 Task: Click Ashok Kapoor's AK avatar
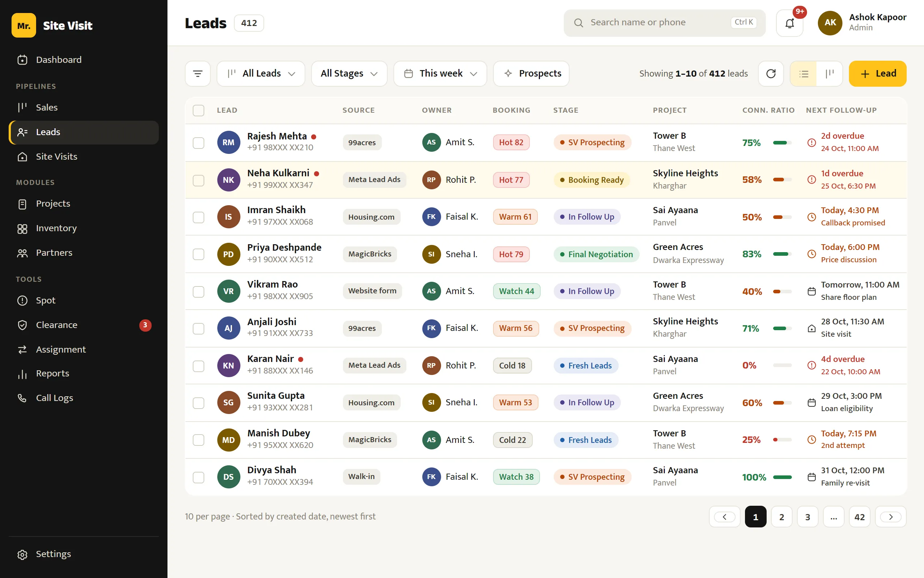coord(830,23)
